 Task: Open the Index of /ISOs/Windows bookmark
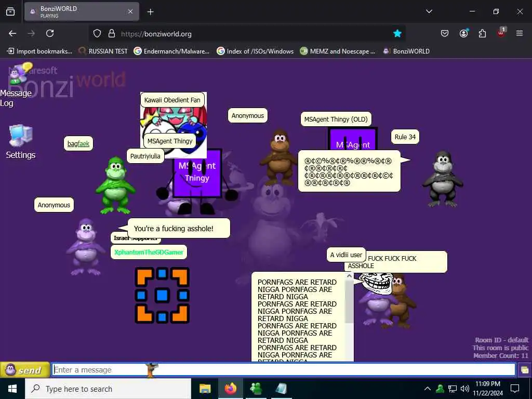pos(255,51)
